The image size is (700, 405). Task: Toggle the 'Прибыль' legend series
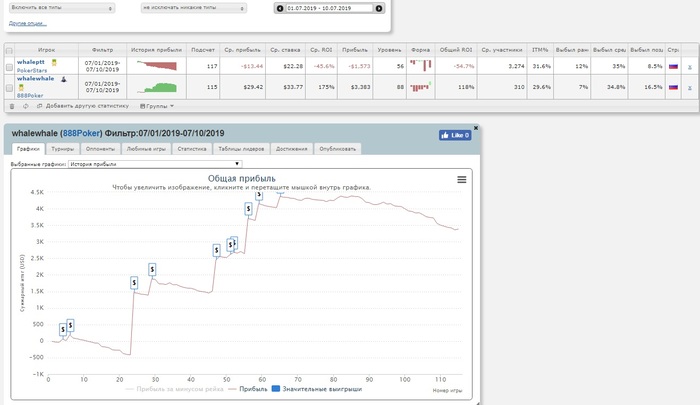pyautogui.click(x=248, y=389)
